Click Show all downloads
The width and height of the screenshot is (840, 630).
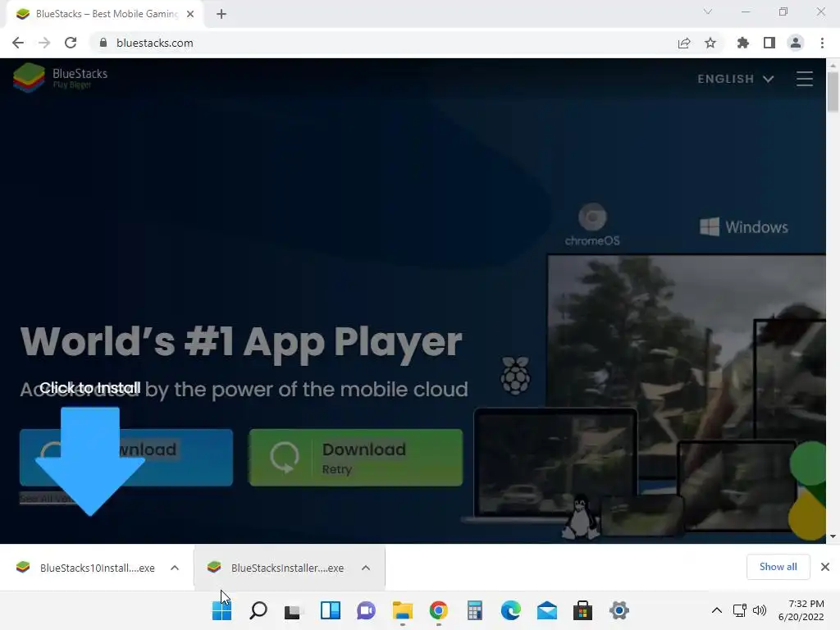click(x=778, y=567)
